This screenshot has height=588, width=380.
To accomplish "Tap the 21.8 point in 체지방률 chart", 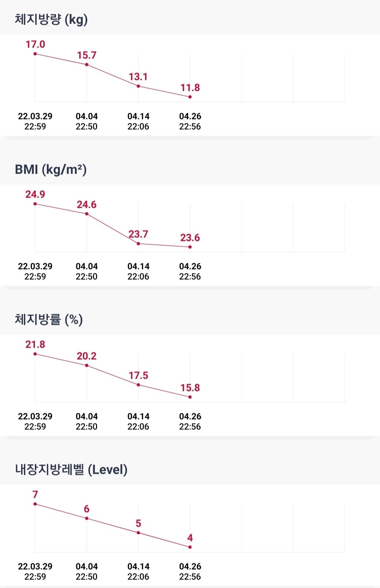I will pos(35,354).
